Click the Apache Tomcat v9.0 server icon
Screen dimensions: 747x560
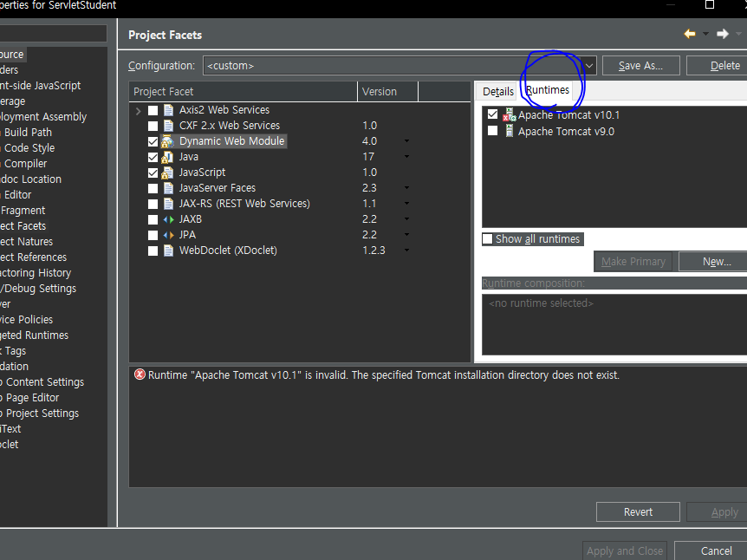510,131
